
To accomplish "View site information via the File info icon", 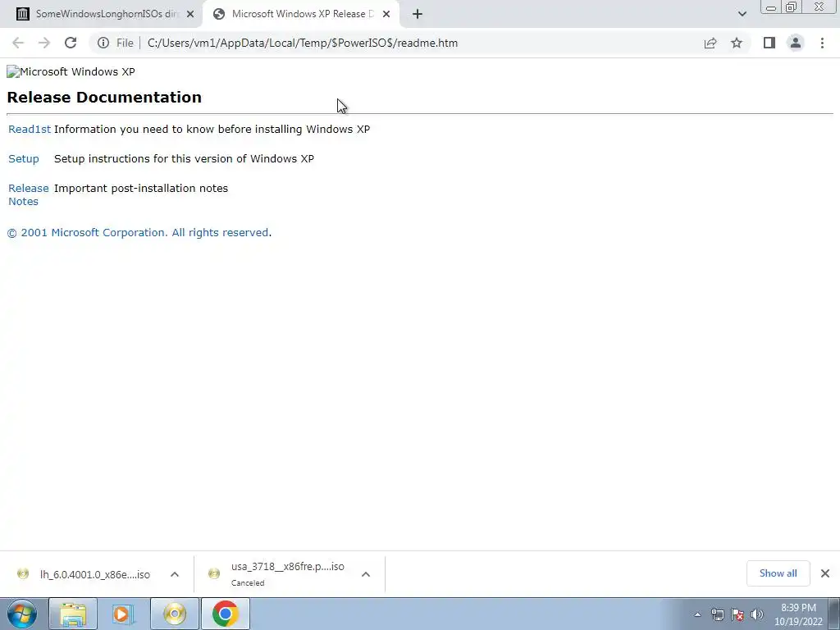I will 103,43.
